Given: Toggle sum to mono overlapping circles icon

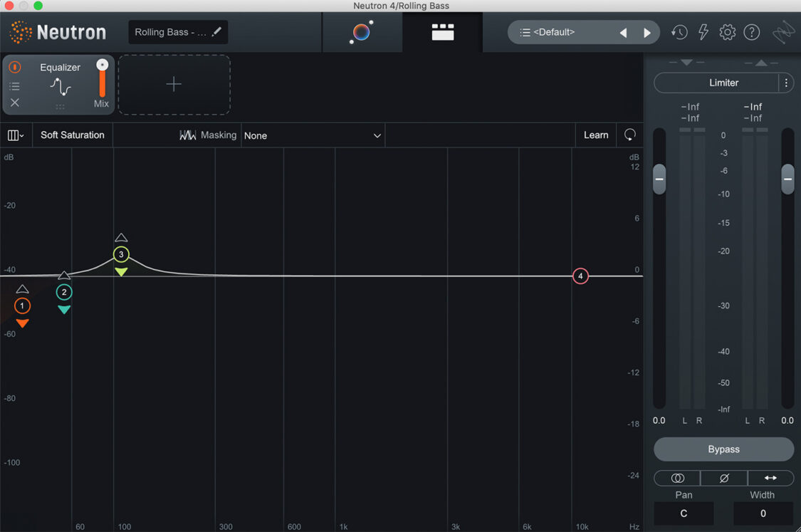Looking at the screenshot, I should [x=677, y=478].
